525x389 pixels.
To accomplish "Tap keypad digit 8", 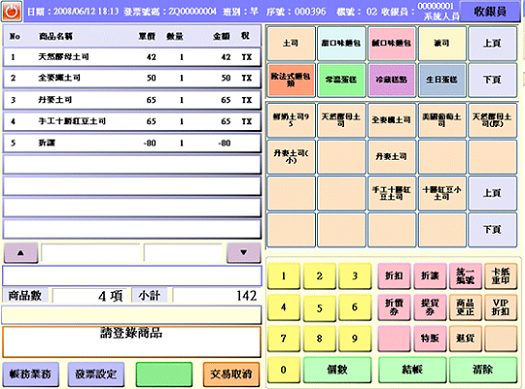I will [319, 338].
